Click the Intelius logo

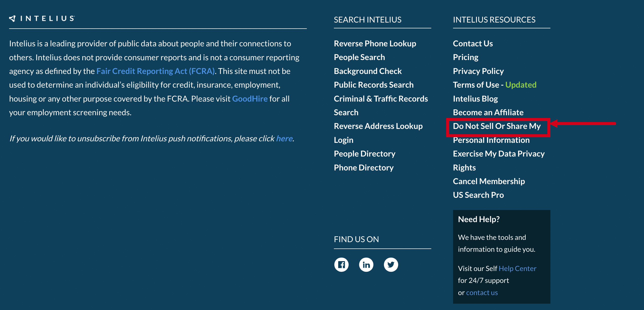(42, 18)
